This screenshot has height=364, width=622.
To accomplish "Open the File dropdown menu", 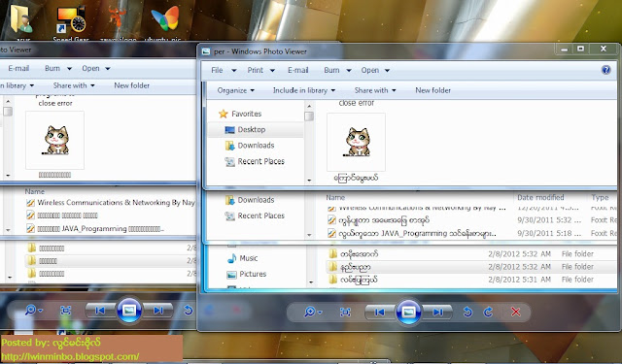I will point(224,70).
